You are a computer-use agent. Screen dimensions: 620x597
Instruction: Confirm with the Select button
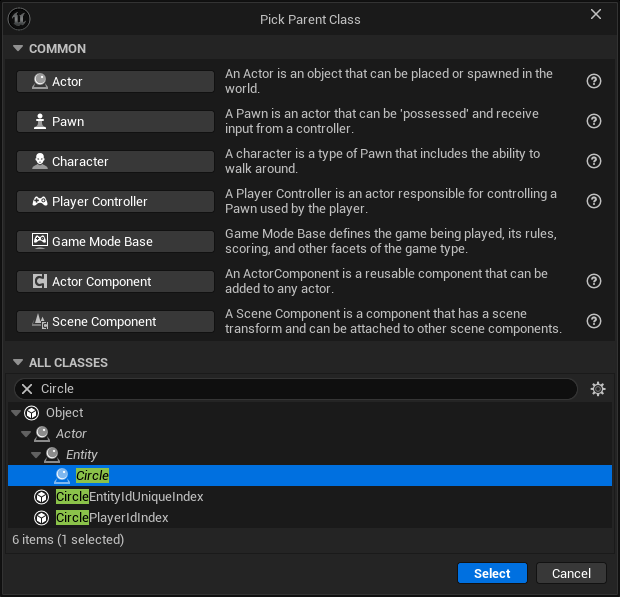[x=492, y=573]
